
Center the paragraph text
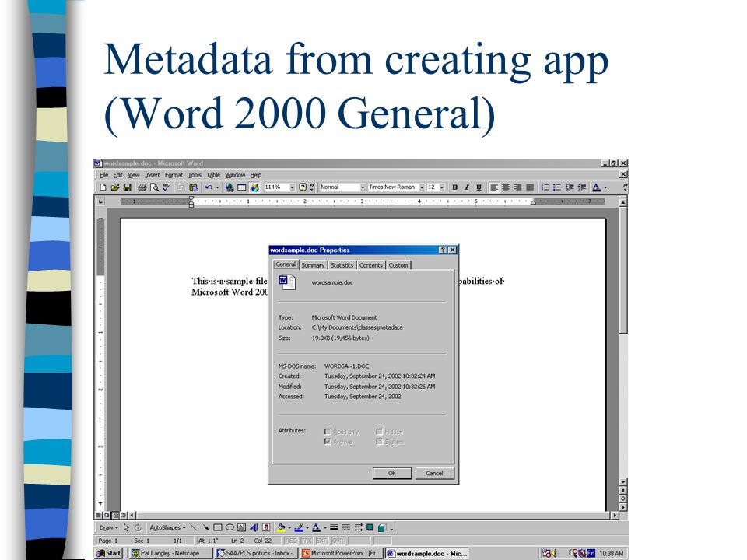(506, 187)
